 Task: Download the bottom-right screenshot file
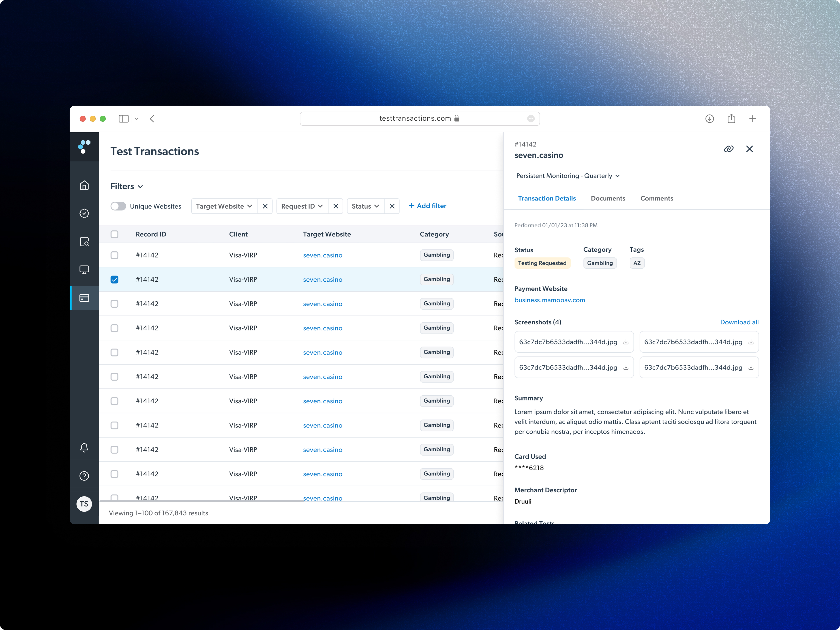click(751, 367)
